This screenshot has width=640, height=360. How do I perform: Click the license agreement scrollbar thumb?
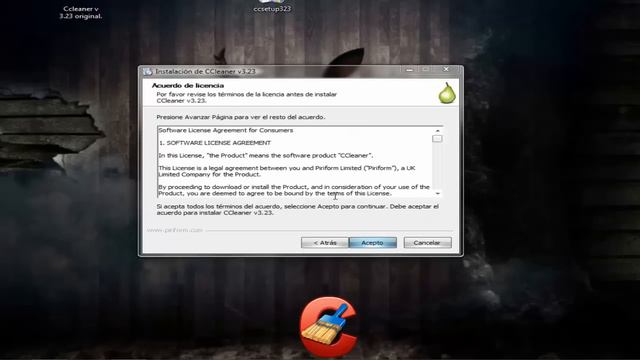point(437,139)
